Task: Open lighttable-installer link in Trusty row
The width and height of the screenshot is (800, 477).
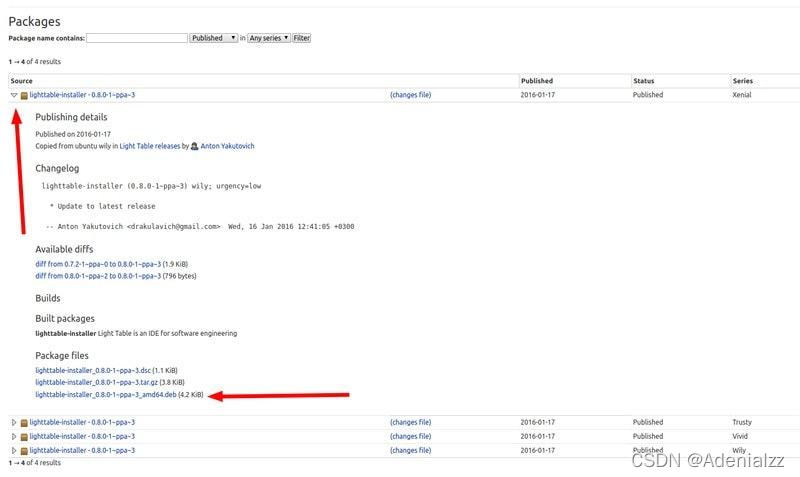Action: pyautogui.click(x=82, y=422)
